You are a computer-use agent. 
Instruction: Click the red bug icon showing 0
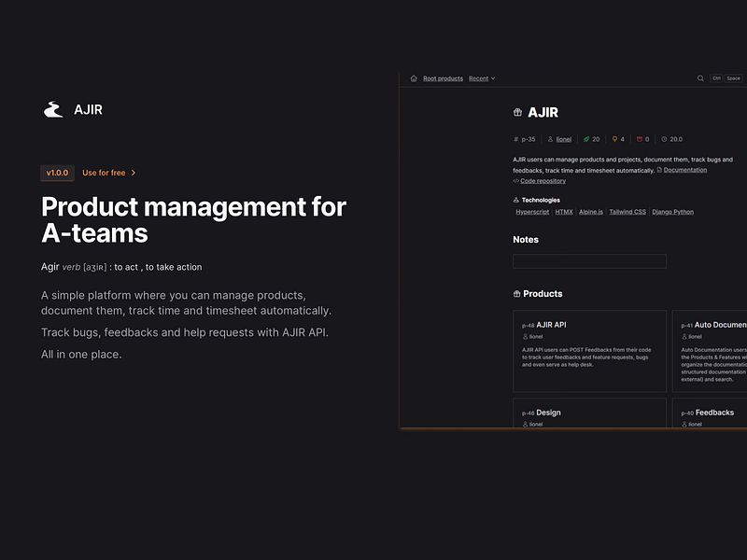coord(641,139)
